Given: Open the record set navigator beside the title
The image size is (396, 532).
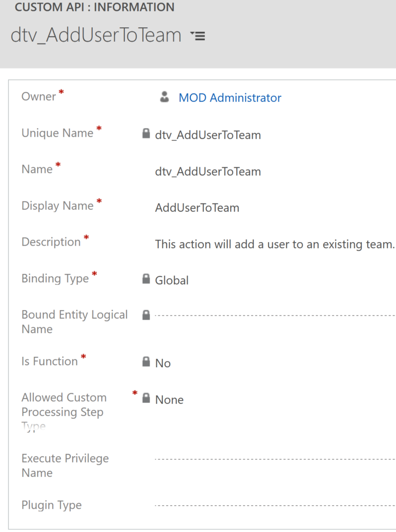Looking at the screenshot, I should (197, 36).
